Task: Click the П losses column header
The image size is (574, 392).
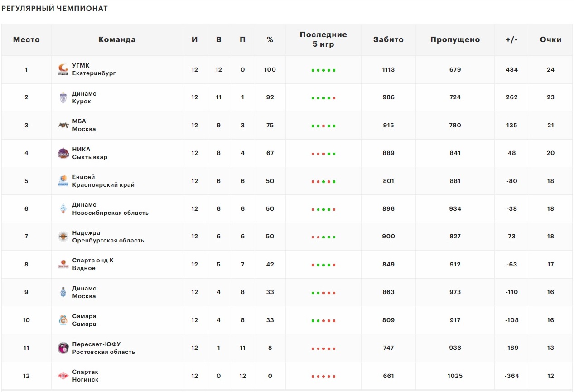Action: [x=243, y=39]
